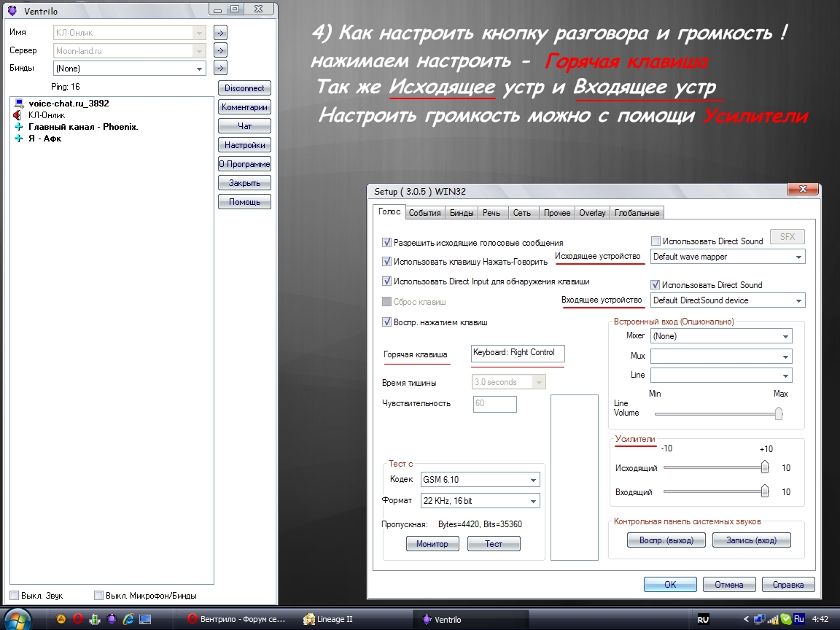This screenshot has height=630, width=840.
Task: Toggle Разрешить исходящие голосовые сообщения checkbox
Action: click(x=386, y=242)
